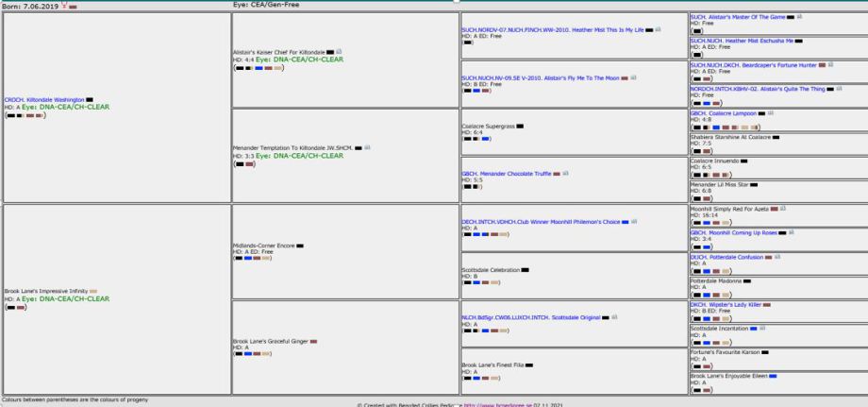The image size is (868, 407).
Task: Open DUCH. Potterdale Confusion pedigree link
Action: coord(728,256)
